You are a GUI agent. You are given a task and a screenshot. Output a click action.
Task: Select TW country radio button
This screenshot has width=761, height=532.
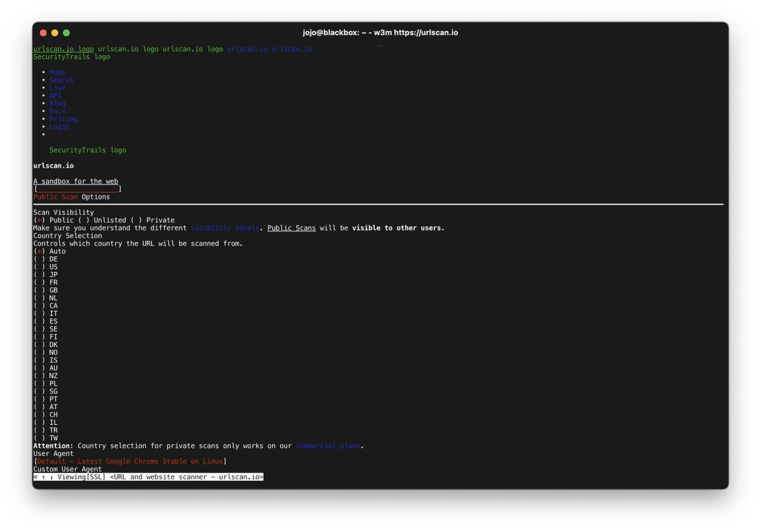coord(39,438)
